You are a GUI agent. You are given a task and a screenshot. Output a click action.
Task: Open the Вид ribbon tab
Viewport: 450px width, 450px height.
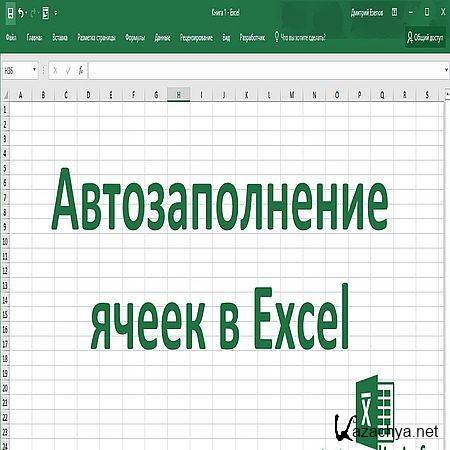click(226, 37)
